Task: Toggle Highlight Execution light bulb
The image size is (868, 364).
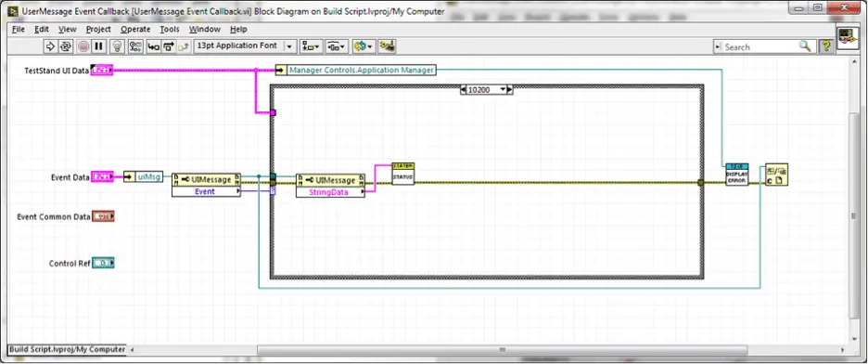Action: tap(118, 46)
